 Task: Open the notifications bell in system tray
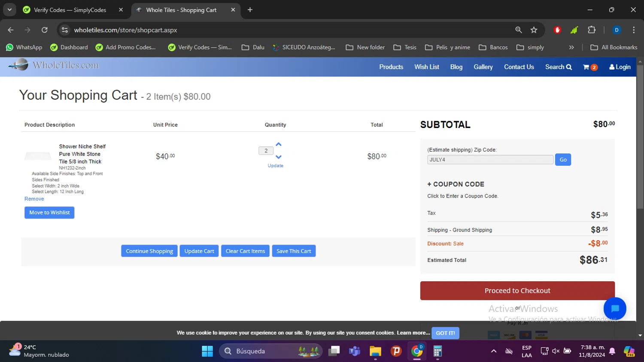point(612,351)
